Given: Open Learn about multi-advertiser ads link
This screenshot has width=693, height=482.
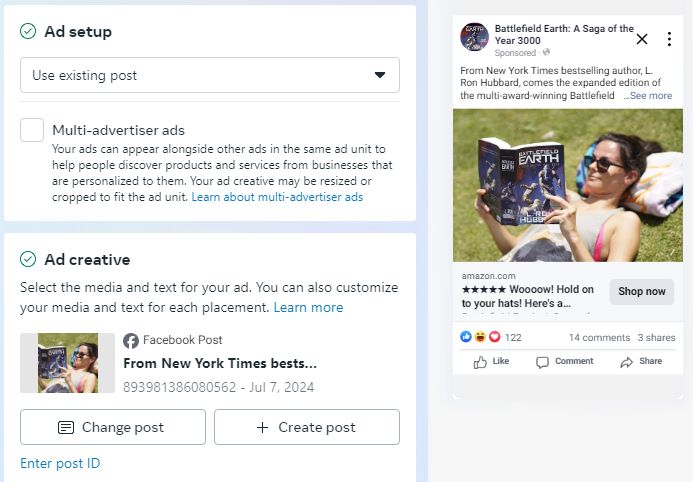Looking at the screenshot, I should pyautogui.click(x=277, y=197).
